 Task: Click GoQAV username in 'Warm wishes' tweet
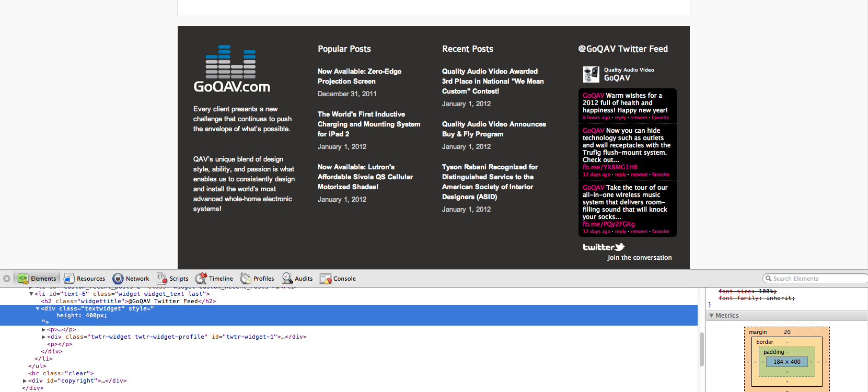593,96
